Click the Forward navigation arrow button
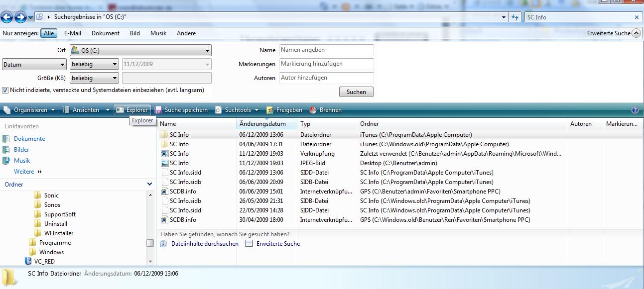This screenshot has width=644, height=289. pyautogui.click(x=20, y=17)
